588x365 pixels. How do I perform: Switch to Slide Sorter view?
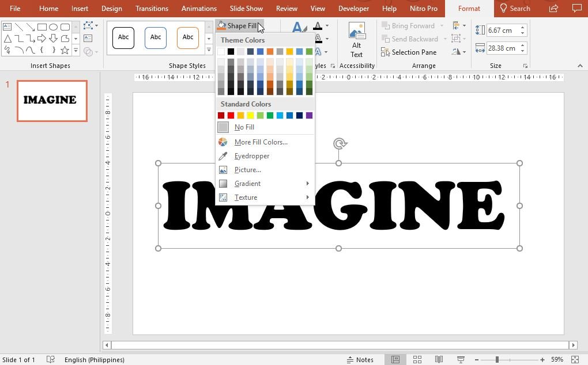pos(417,359)
